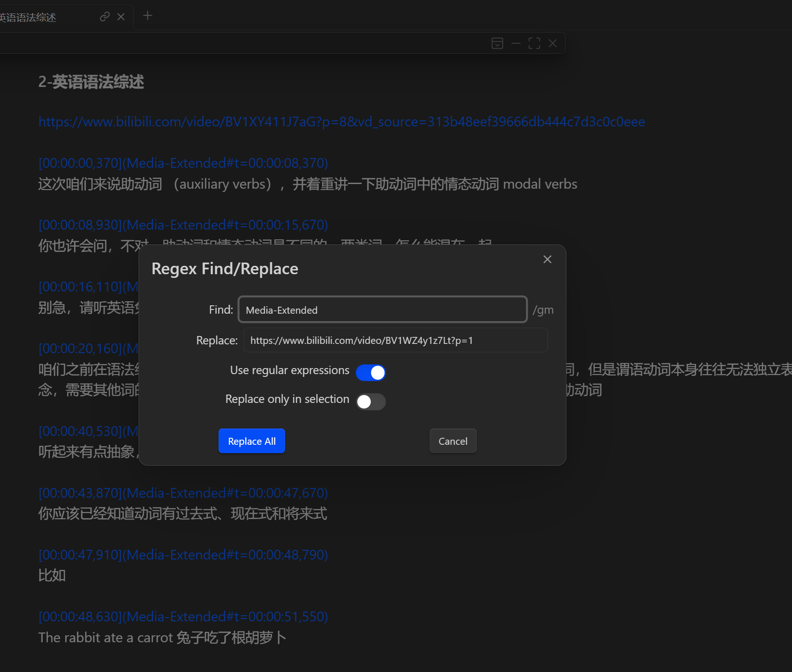Open the 00:00:00,370 timestamp link
The image size is (792, 672).
tap(183, 163)
